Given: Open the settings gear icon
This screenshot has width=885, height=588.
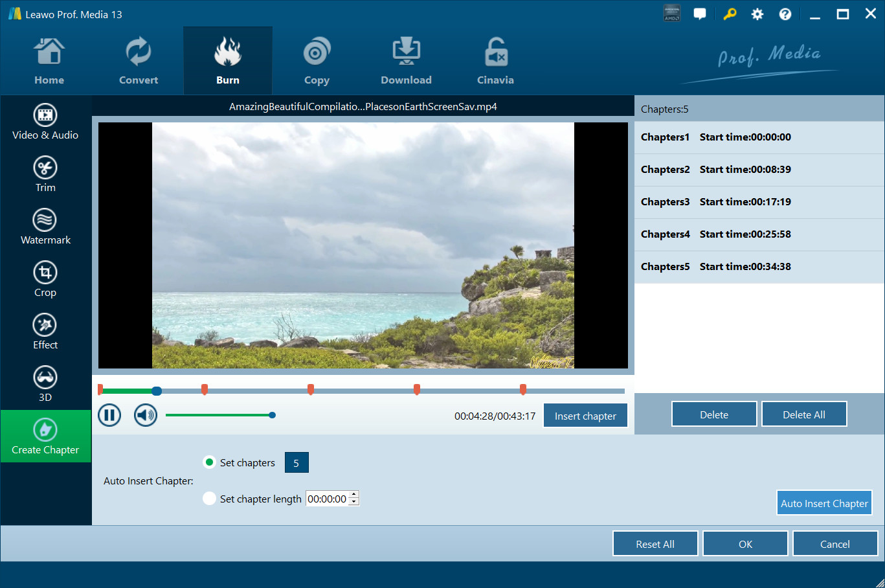Looking at the screenshot, I should point(757,14).
